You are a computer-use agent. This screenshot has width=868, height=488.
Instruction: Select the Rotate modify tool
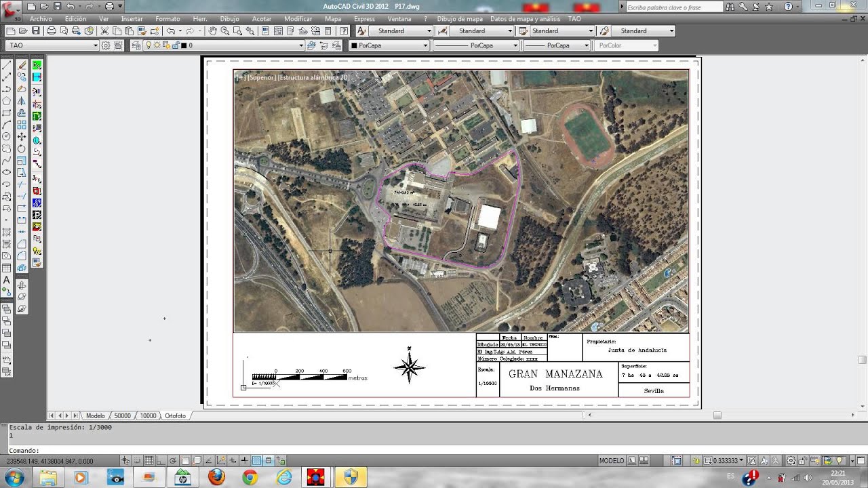pos(22,148)
